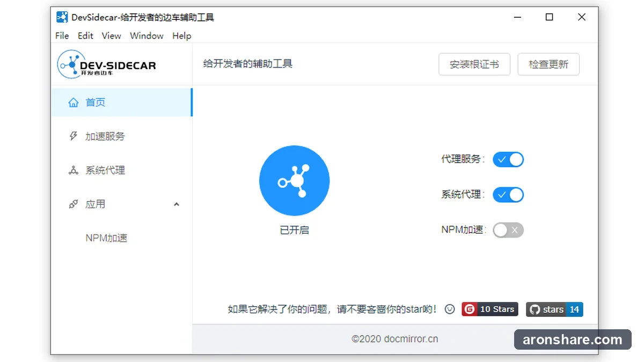Enable the NPM加速 switch
The width and height of the screenshot is (644, 362).
508,231
